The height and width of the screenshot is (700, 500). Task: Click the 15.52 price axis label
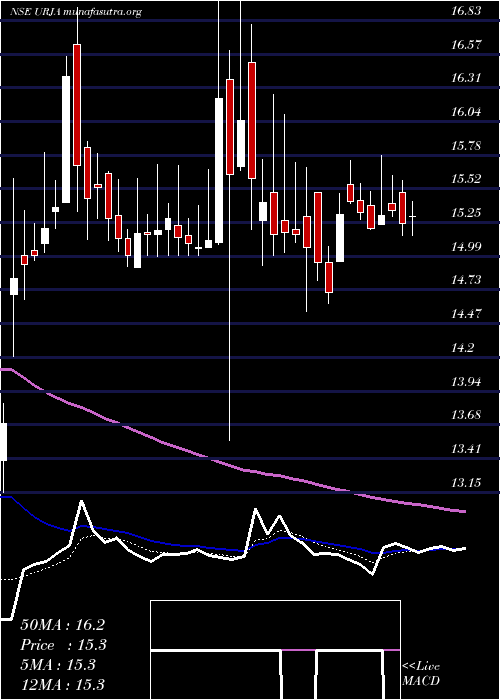point(466,179)
